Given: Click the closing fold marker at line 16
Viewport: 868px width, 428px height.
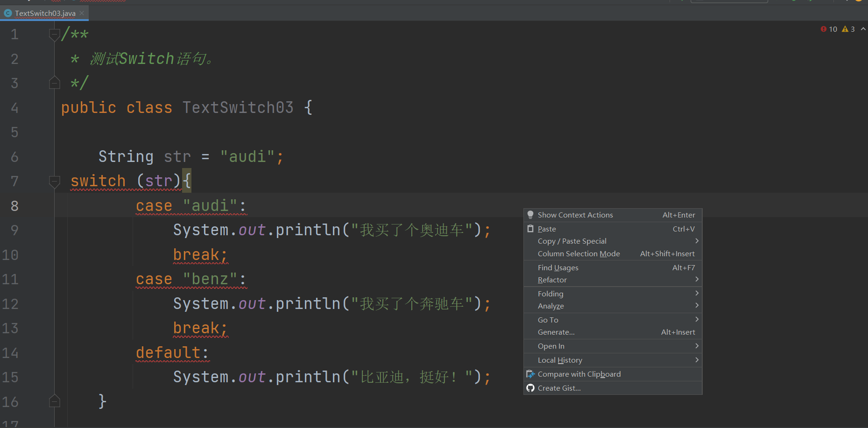Looking at the screenshot, I should (x=55, y=401).
